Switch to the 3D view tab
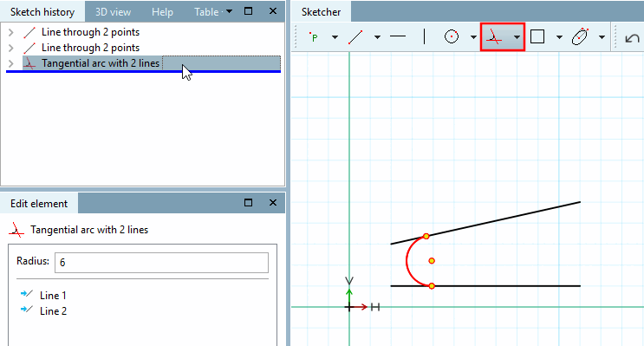The height and width of the screenshot is (346, 644). (113, 12)
